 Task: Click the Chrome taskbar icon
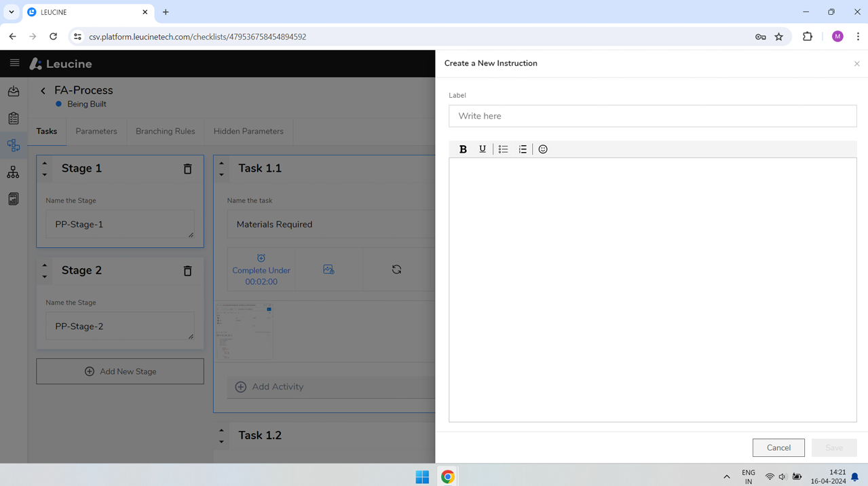click(447, 476)
